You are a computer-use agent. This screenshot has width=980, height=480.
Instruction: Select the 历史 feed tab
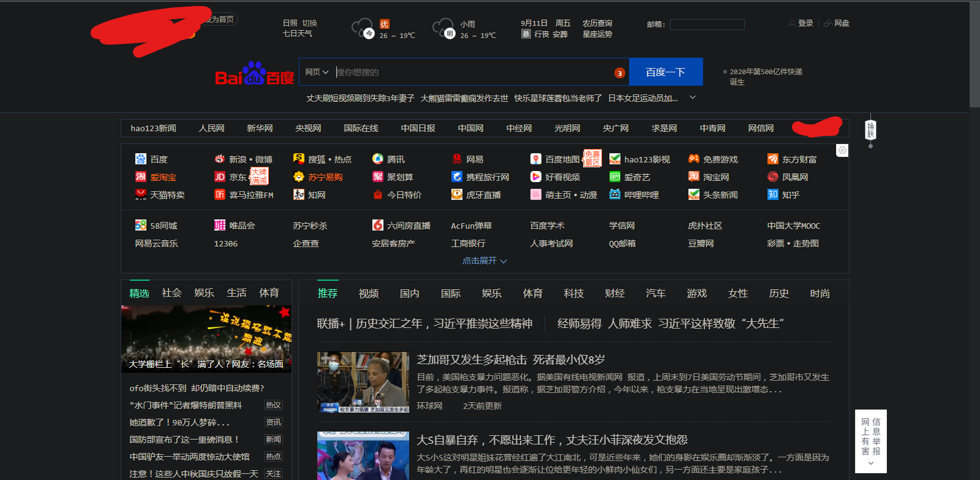point(779,294)
